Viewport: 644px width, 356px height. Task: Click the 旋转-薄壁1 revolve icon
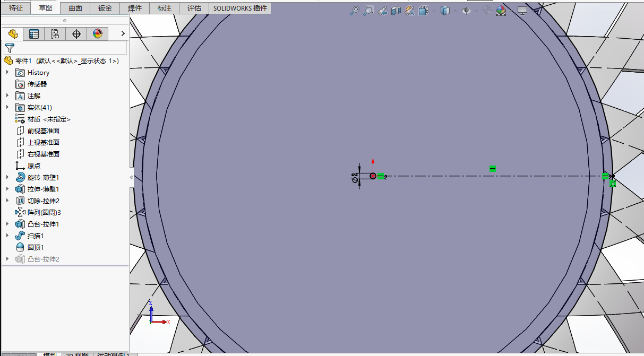[x=20, y=177]
